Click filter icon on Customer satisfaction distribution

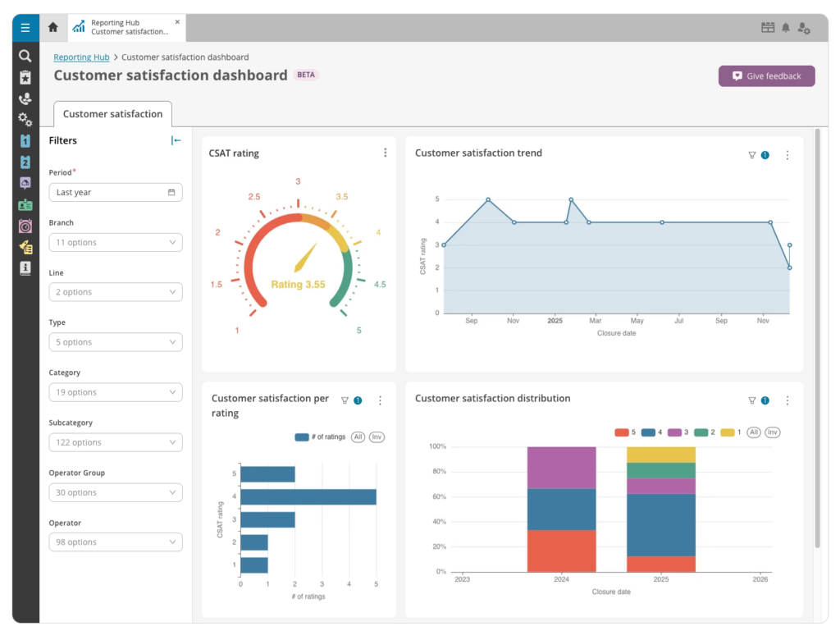(x=751, y=400)
